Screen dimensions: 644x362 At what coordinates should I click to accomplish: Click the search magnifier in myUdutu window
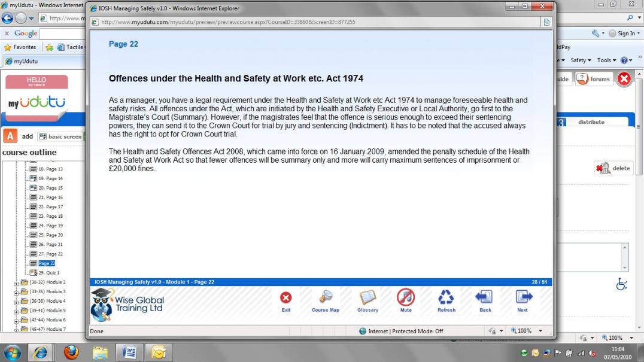(x=630, y=17)
